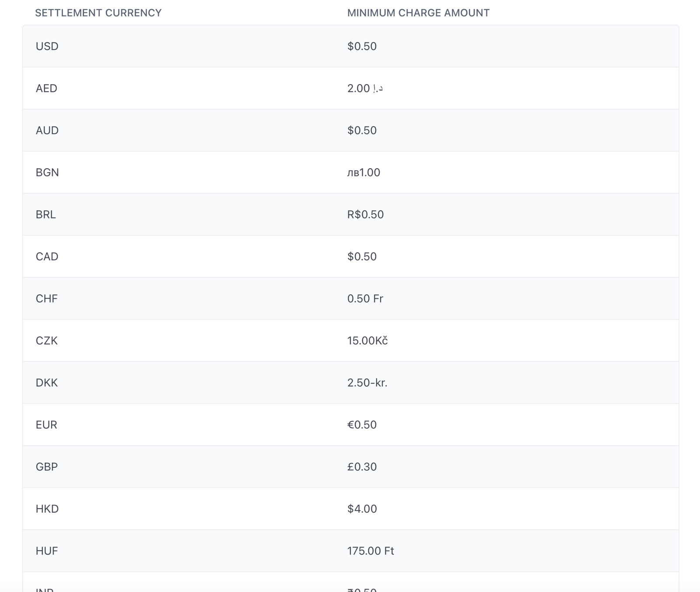This screenshot has height=592, width=700.
Task: Select the AUD row label
Action: point(47,130)
